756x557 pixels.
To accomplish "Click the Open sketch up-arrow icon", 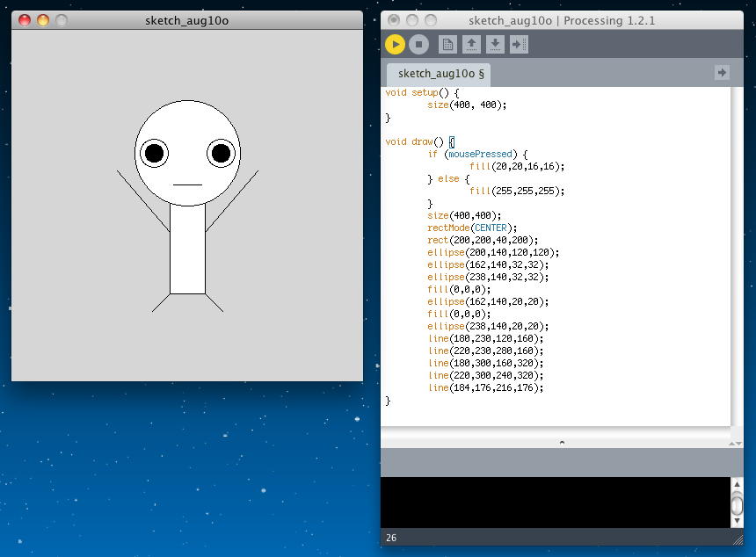I will [471, 44].
